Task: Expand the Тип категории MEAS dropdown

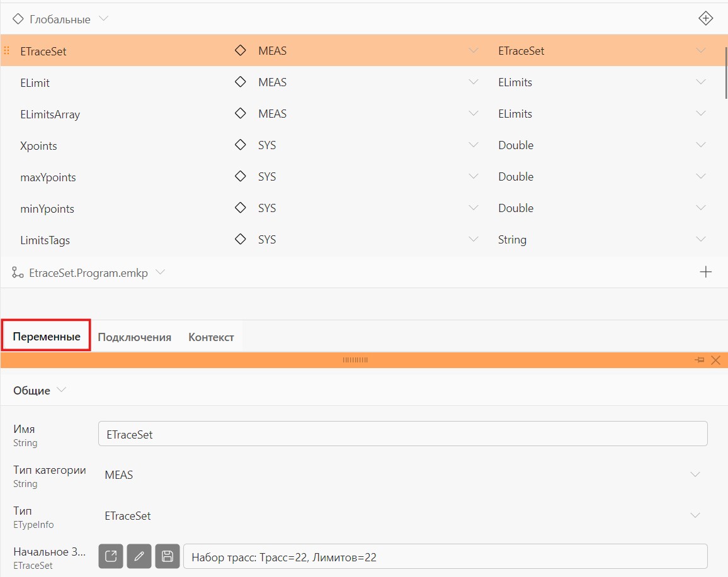Action: pyautogui.click(x=695, y=474)
